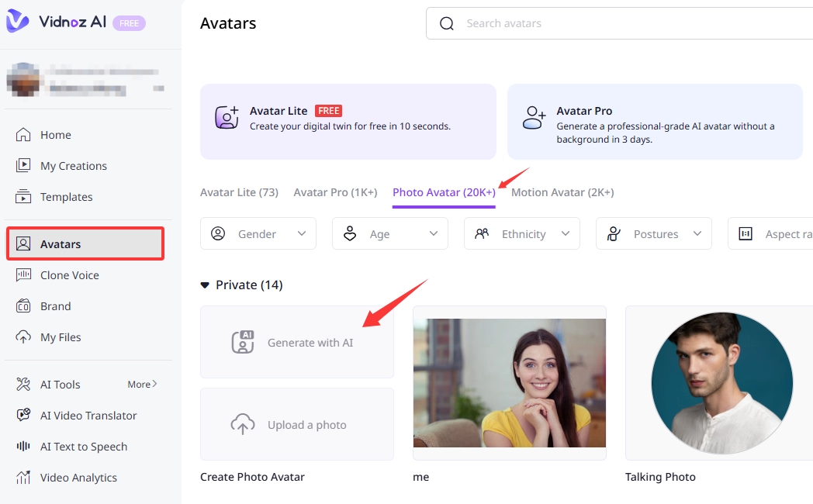Open the Brand settings page
This screenshot has width=813, height=504.
55,306
